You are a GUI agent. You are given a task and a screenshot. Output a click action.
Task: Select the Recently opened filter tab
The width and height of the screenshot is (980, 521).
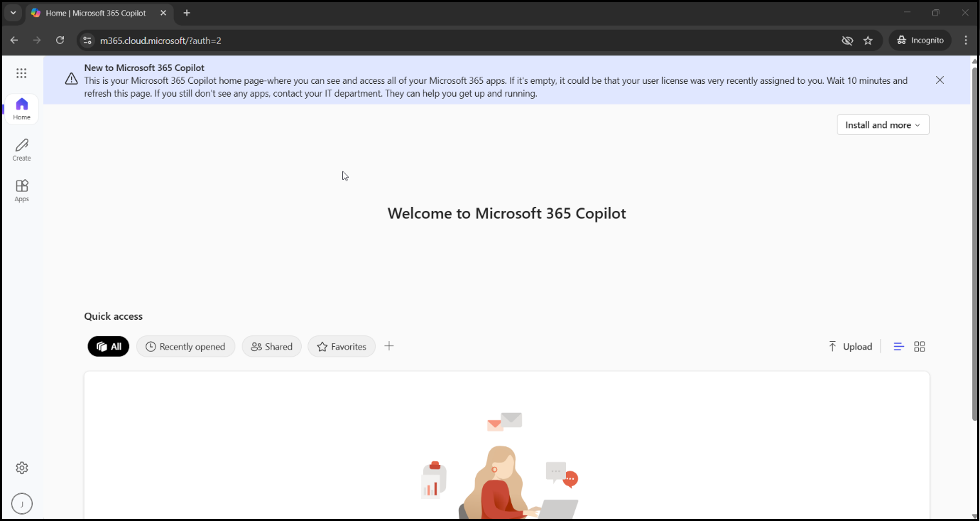tap(185, 347)
